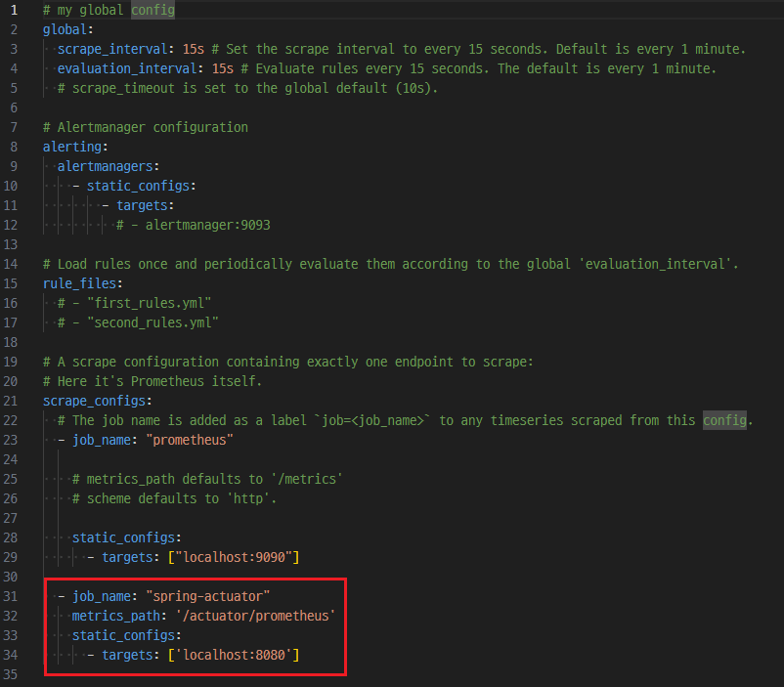This screenshot has width=784, height=687.
Task: Click the 'scheme defaults to http' comment
Action: pyautogui.click(x=175, y=498)
